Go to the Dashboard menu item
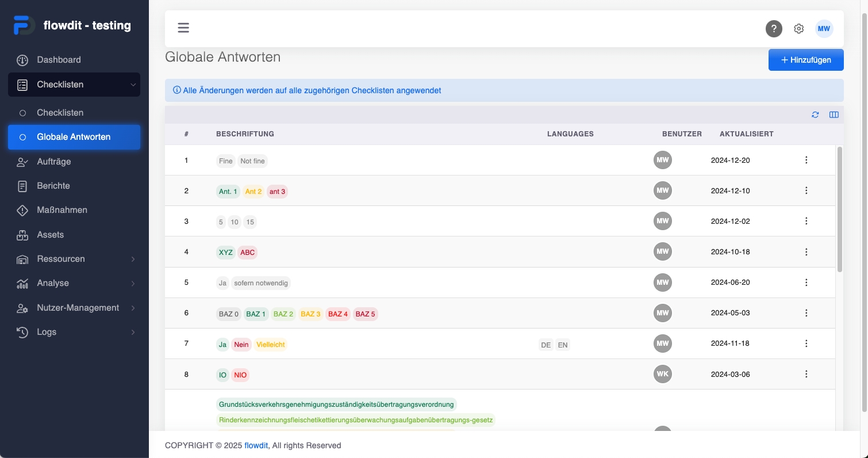 point(59,60)
